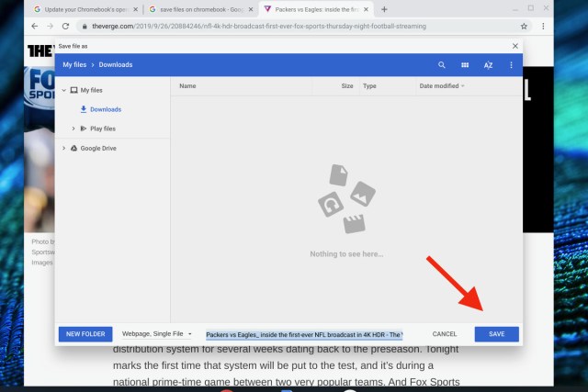Reload the current page
Screen dimensions: 588x392
click(65, 27)
